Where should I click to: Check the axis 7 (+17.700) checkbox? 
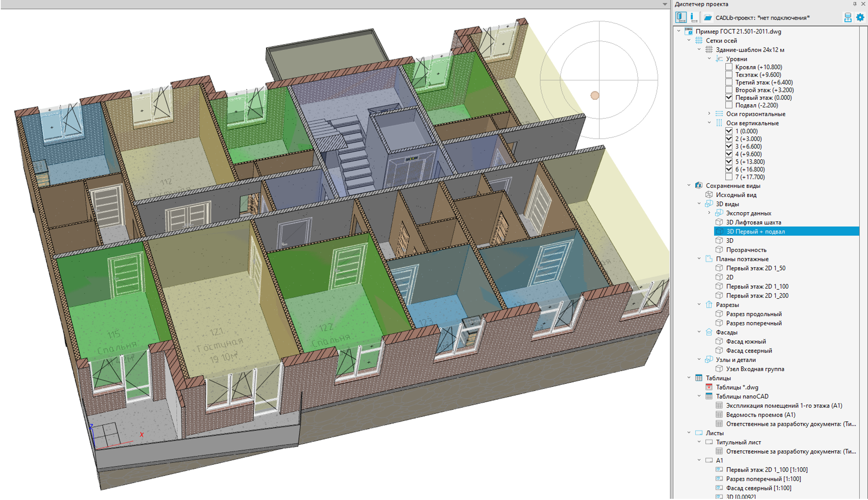pos(729,177)
